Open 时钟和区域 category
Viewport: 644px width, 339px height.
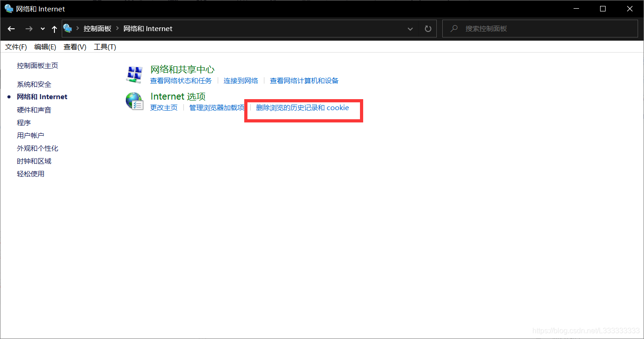(34, 161)
